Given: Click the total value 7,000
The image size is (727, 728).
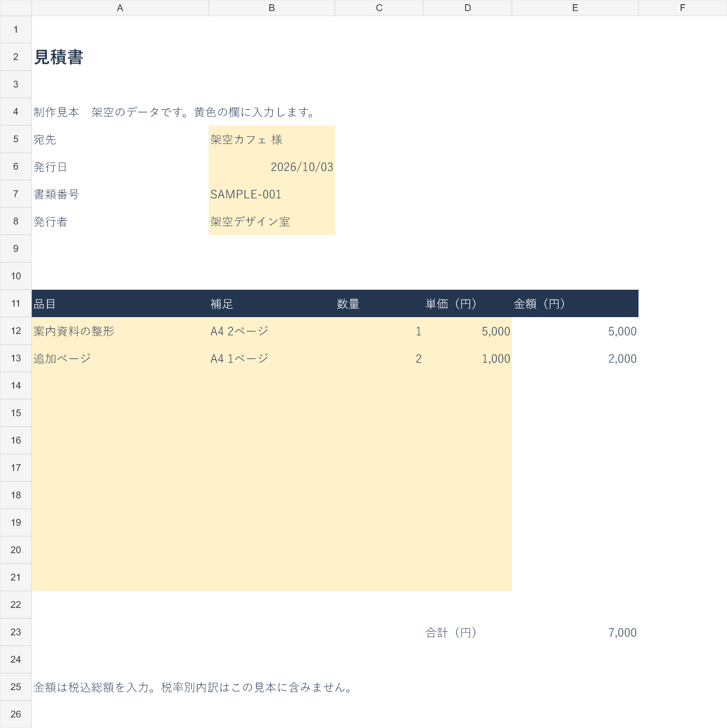Looking at the screenshot, I should coord(575,632).
